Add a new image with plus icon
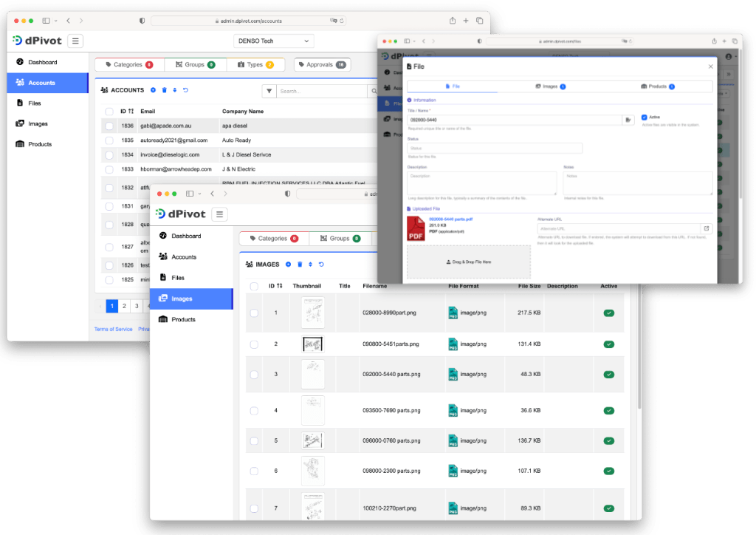The image size is (756, 535). point(289,265)
